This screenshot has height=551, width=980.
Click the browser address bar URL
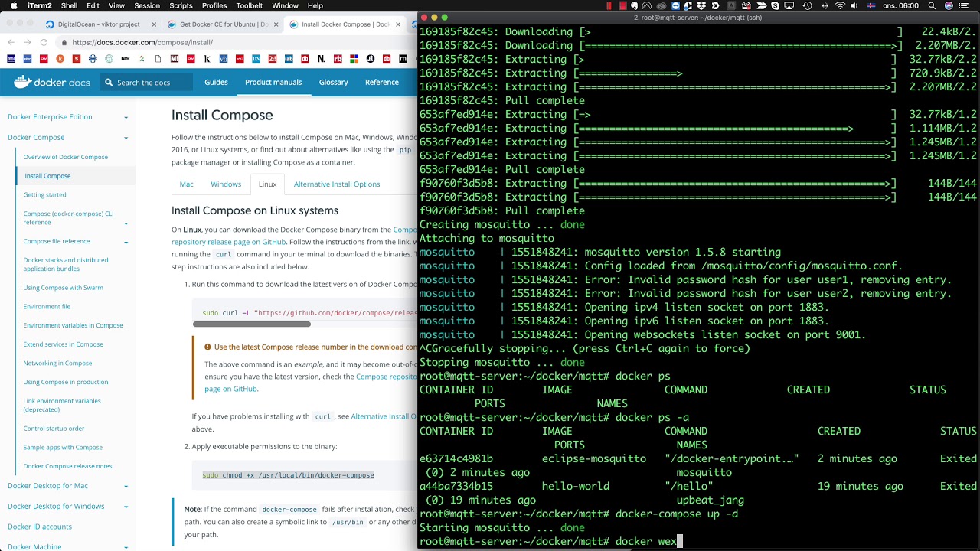coord(142,43)
